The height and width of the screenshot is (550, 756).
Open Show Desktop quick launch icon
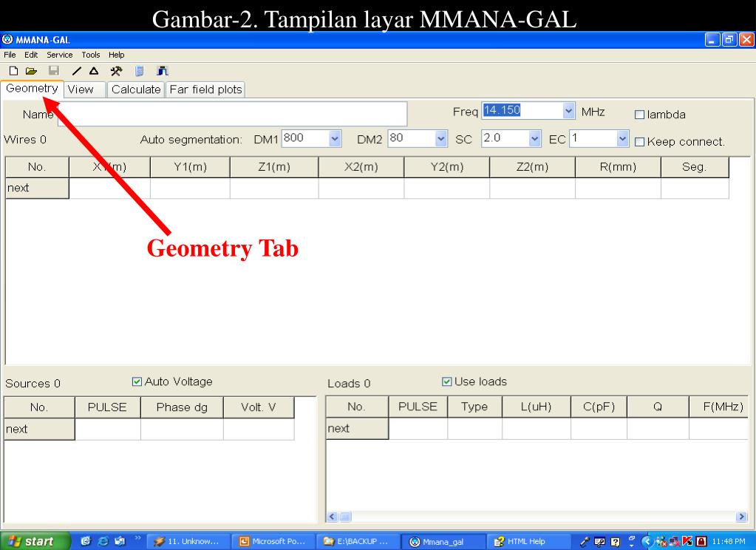pos(86,541)
